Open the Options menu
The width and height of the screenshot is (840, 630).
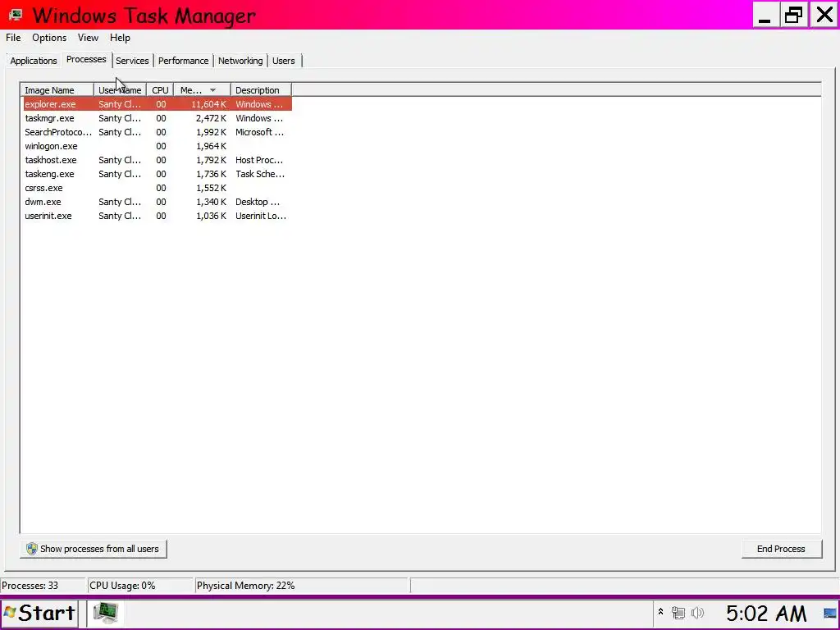click(49, 38)
